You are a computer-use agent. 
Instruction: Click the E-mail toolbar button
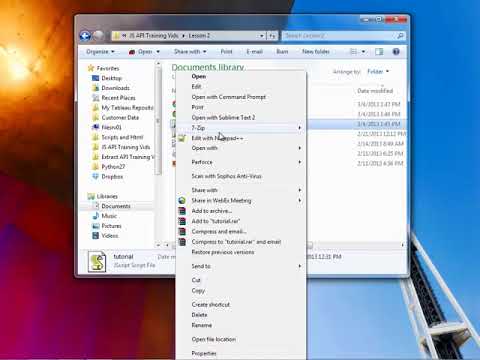click(254, 52)
